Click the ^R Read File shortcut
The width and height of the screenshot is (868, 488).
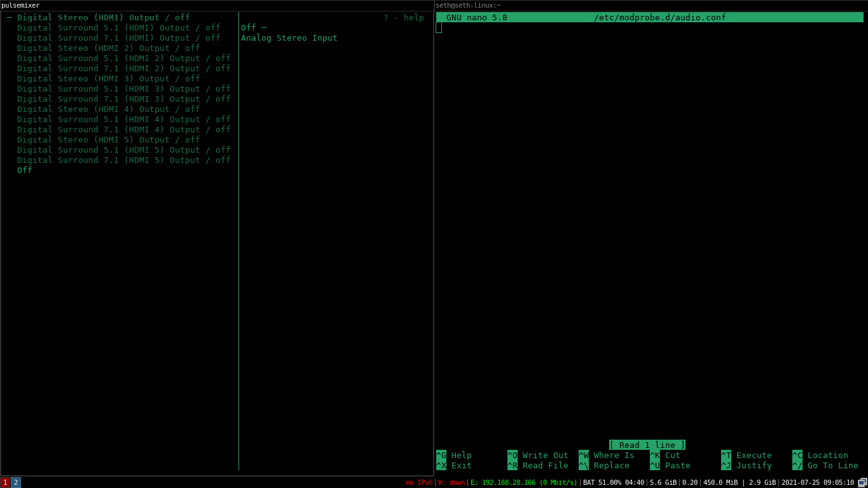(538, 466)
